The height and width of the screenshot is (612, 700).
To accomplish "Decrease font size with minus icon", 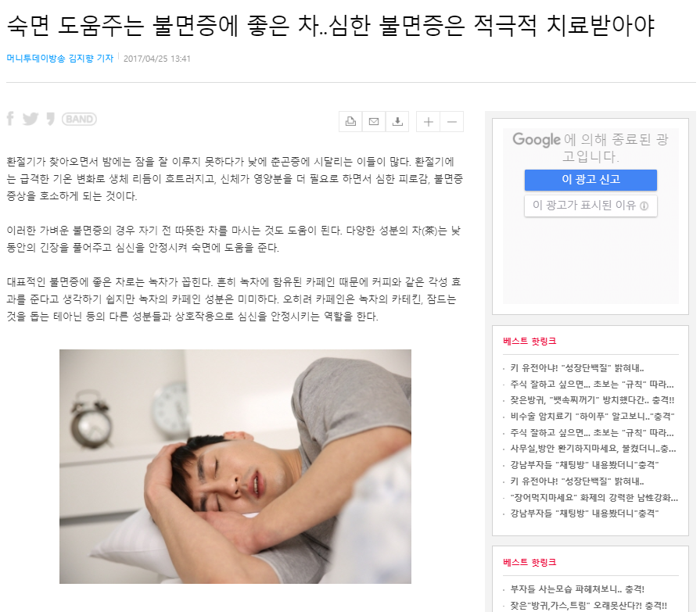I will (x=452, y=121).
